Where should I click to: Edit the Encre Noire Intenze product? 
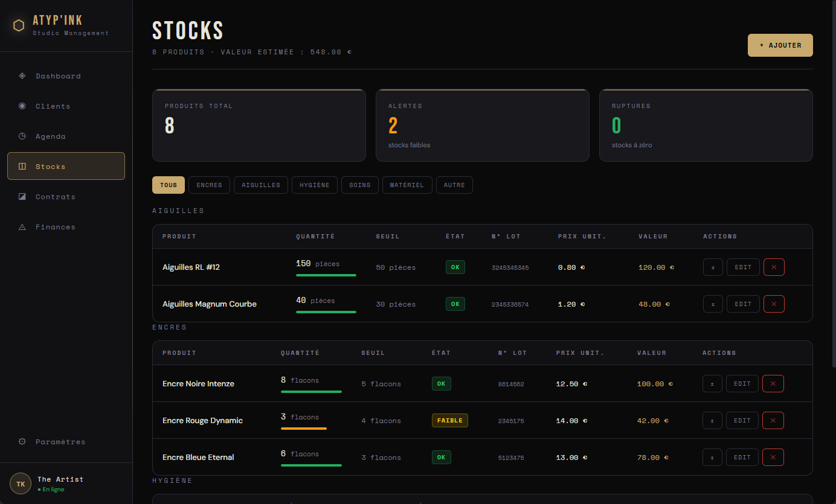(742, 383)
